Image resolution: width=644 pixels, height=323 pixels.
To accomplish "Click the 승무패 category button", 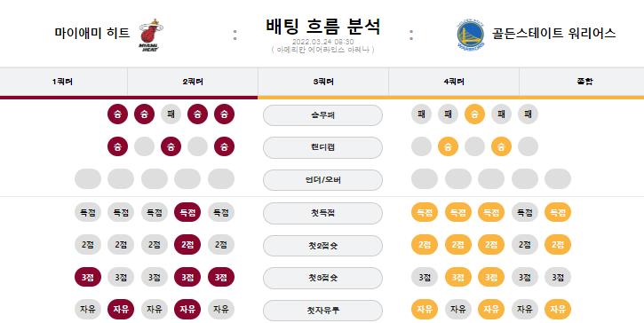I will point(322,115).
